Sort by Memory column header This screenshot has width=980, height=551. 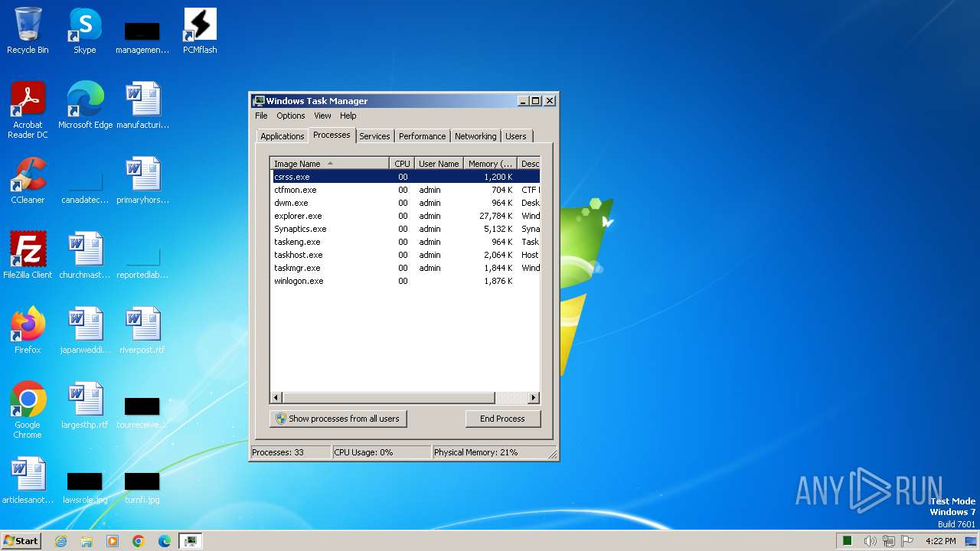490,164
